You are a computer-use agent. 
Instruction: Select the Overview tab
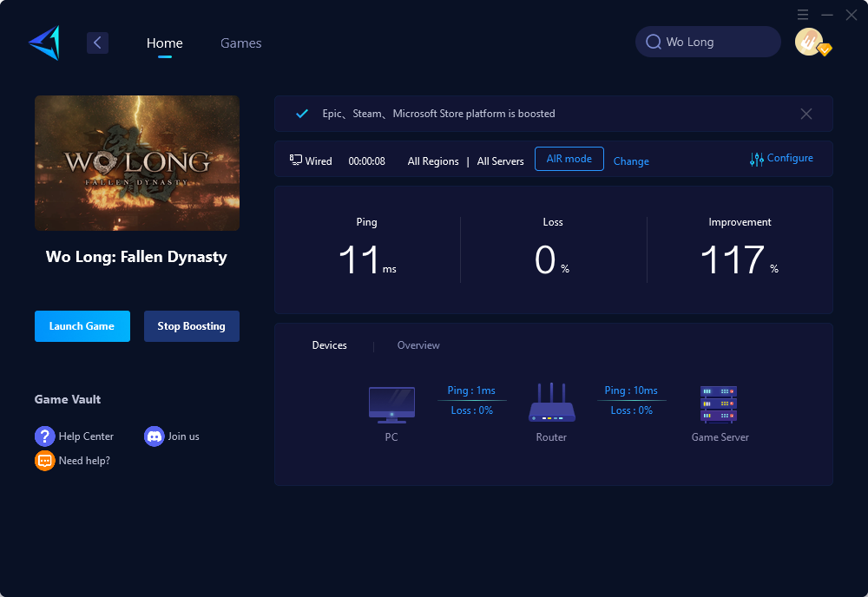tap(418, 345)
